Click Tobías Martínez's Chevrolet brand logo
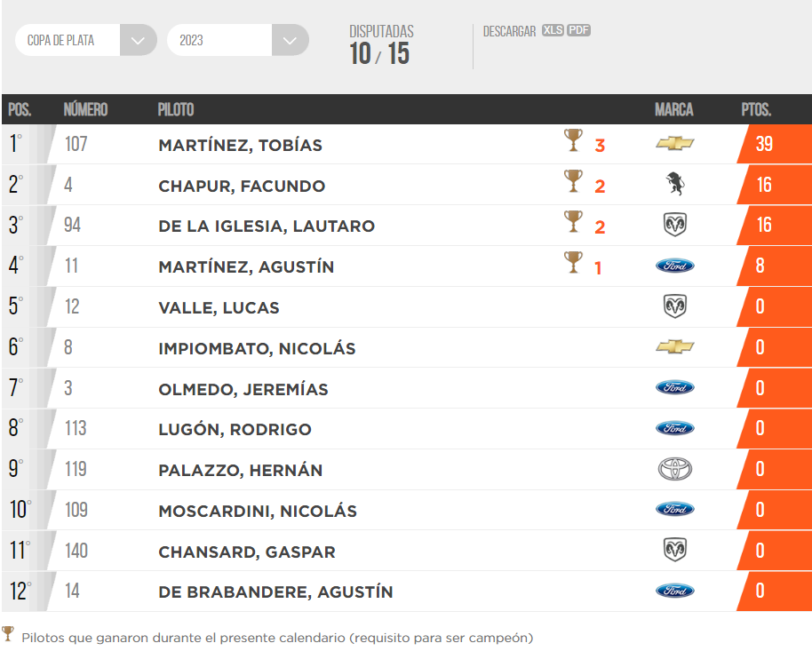Viewport: 812px width, 667px height. coord(675,144)
